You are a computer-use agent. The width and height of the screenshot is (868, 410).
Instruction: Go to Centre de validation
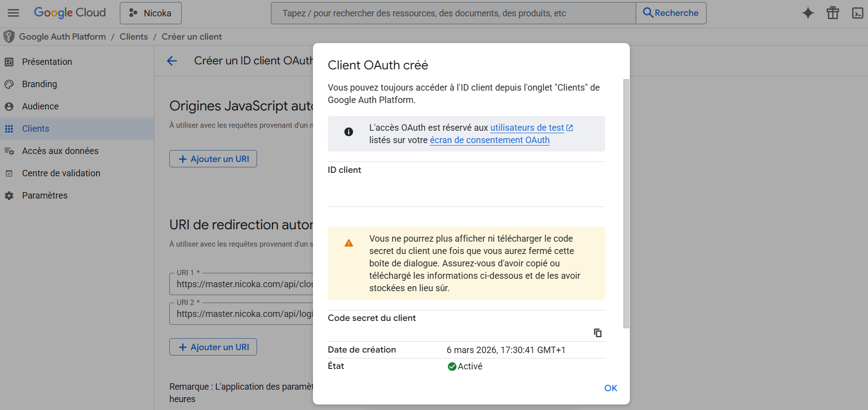click(61, 173)
